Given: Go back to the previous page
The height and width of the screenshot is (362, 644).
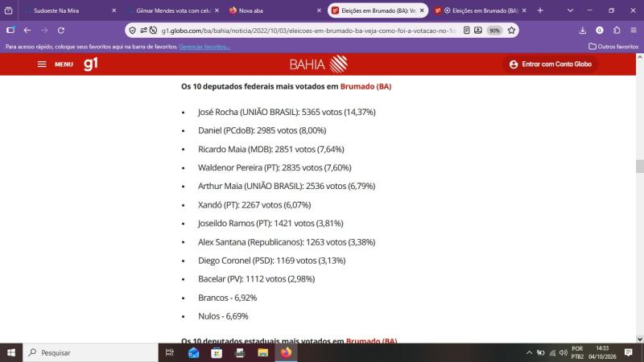Looking at the screenshot, I should point(27,31).
